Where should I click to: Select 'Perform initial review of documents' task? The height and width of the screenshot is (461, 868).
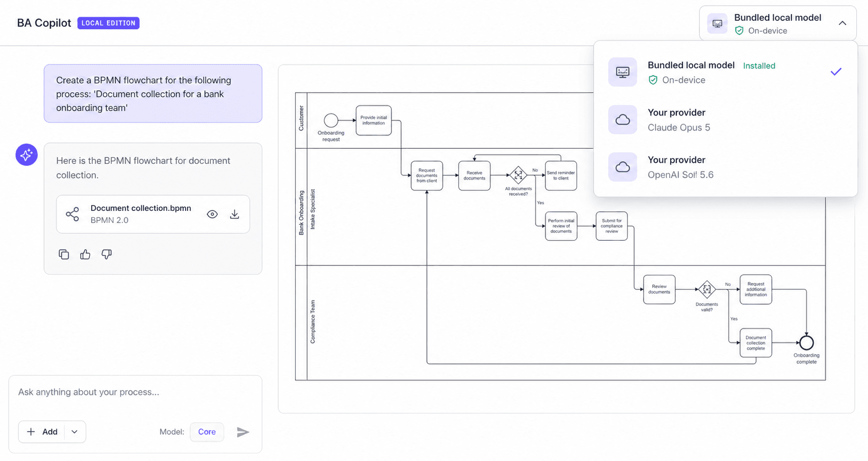(x=561, y=226)
